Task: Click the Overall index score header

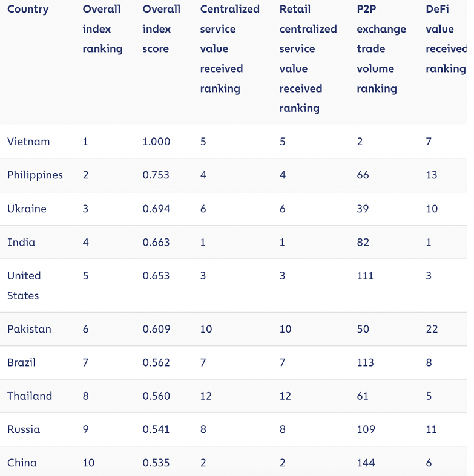Action: pyautogui.click(x=162, y=29)
